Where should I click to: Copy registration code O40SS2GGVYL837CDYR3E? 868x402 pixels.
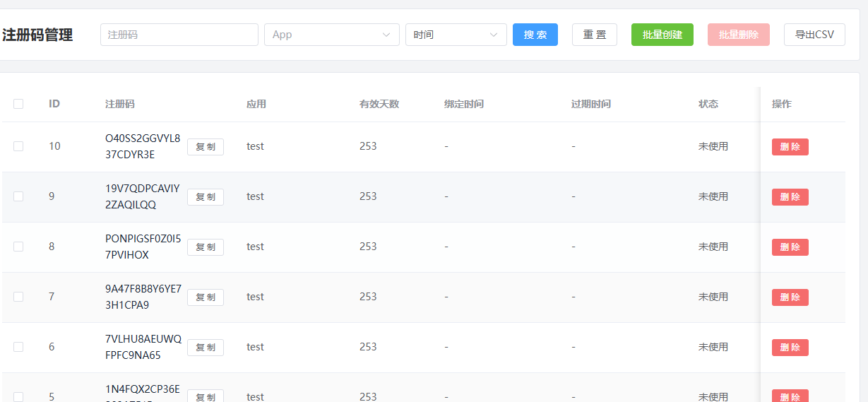[x=206, y=147]
